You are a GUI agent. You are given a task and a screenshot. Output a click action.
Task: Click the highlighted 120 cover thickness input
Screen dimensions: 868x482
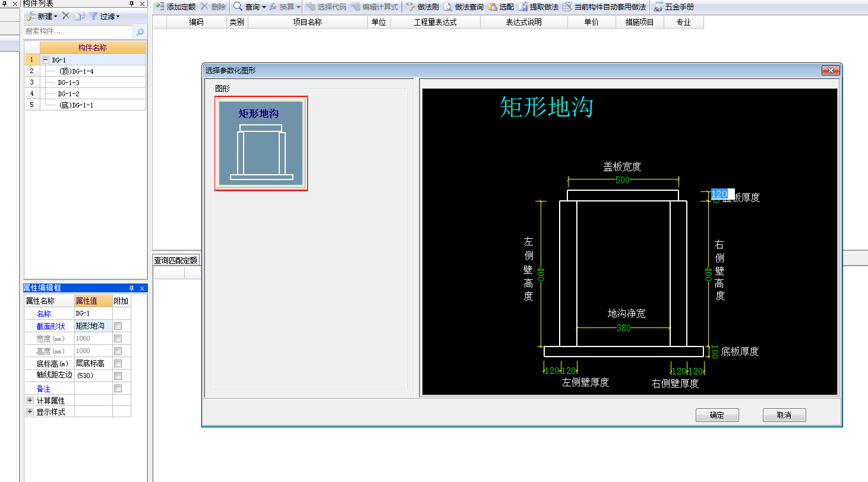pos(722,194)
